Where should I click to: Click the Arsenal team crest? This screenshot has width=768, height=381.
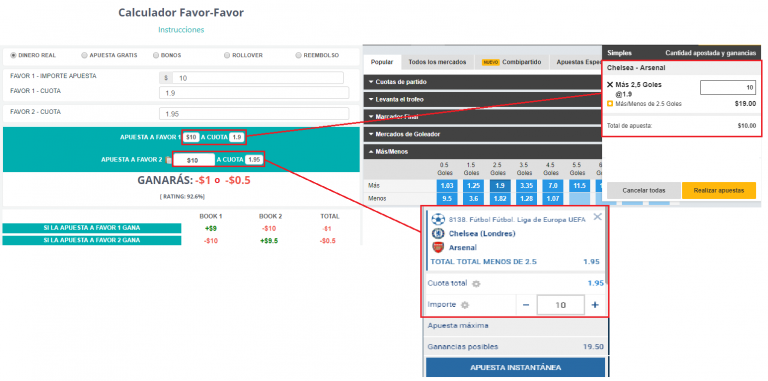click(x=437, y=247)
